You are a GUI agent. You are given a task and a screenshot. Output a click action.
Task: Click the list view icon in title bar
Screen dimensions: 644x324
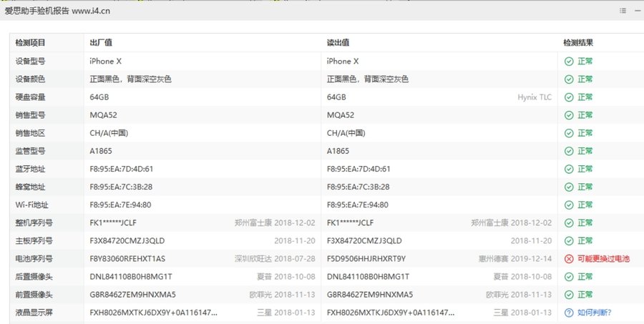(x=623, y=11)
